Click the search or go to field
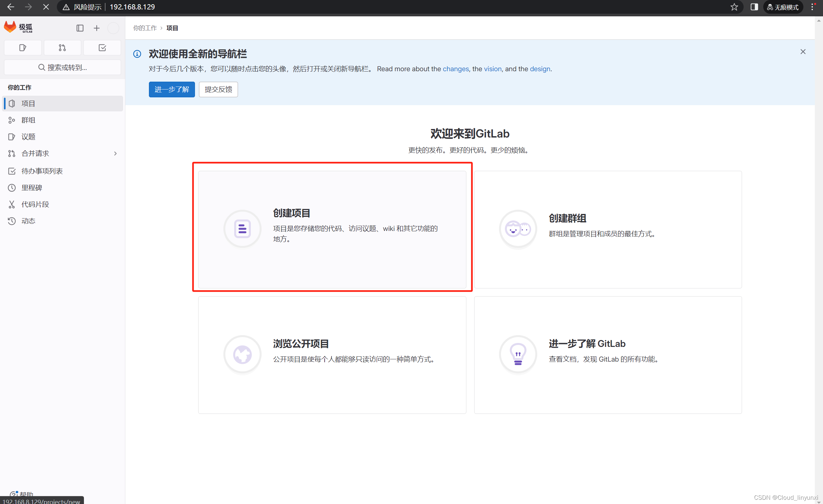This screenshot has width=823, height=504. pyautogui.click(x=62, y=68)
